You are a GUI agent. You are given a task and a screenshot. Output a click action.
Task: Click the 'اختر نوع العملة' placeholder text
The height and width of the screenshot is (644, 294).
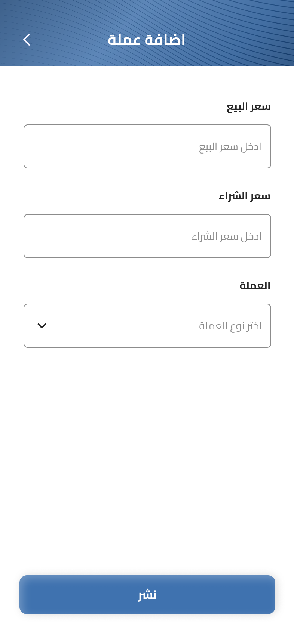(x=230, y=326)
